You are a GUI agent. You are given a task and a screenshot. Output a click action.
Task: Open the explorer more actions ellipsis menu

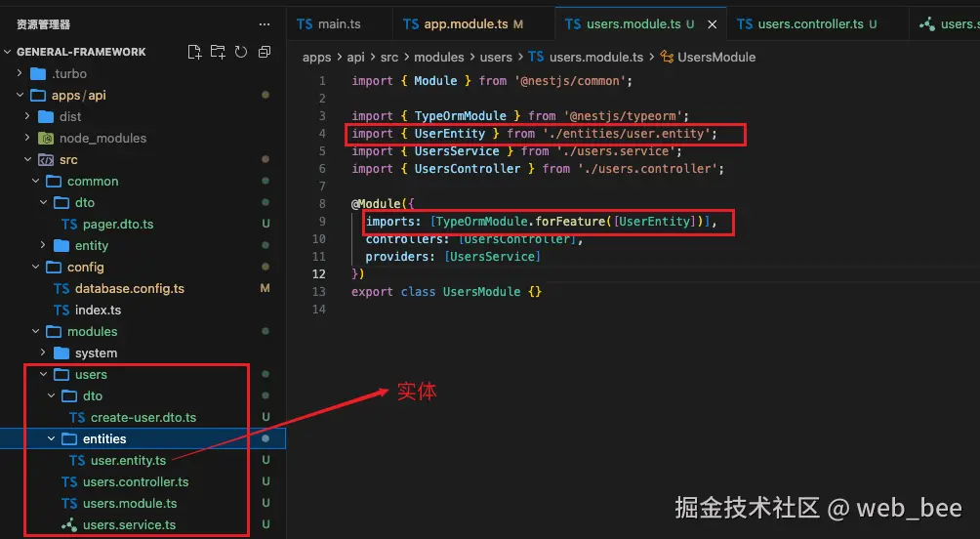click(x=265, y=24)
